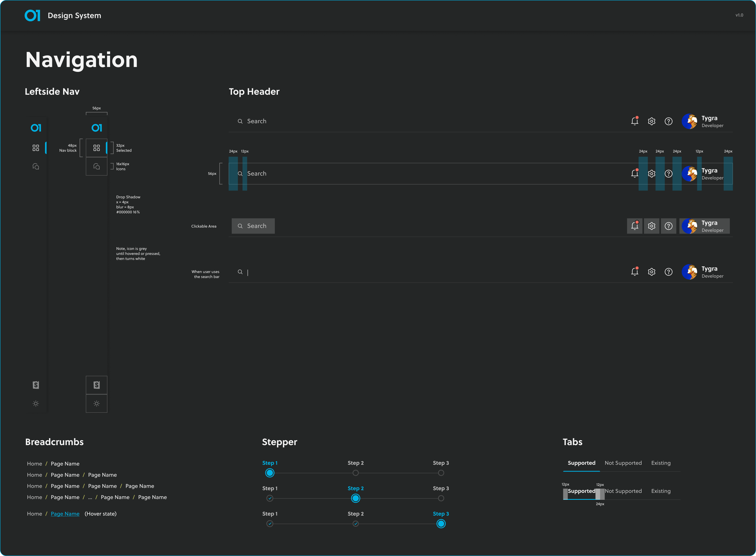Click the O1 logo beside Design System
756x556 pixels.
(32, 15)
